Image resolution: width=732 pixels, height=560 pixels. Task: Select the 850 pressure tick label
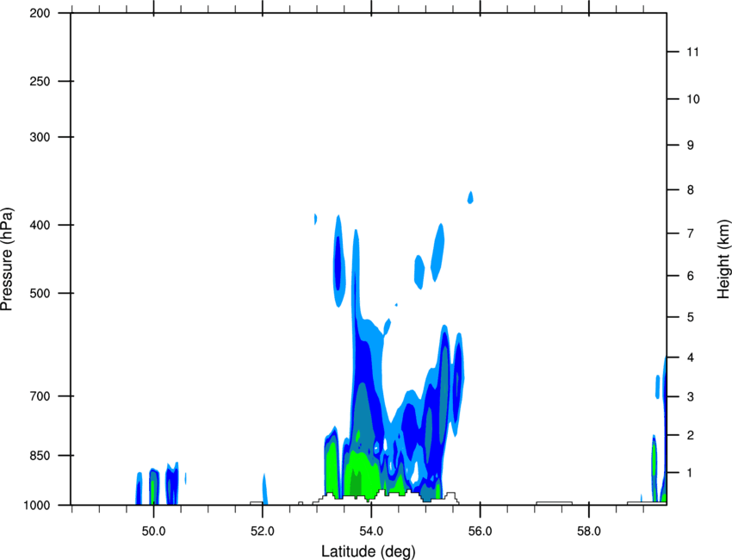click(x=40, y=456)
